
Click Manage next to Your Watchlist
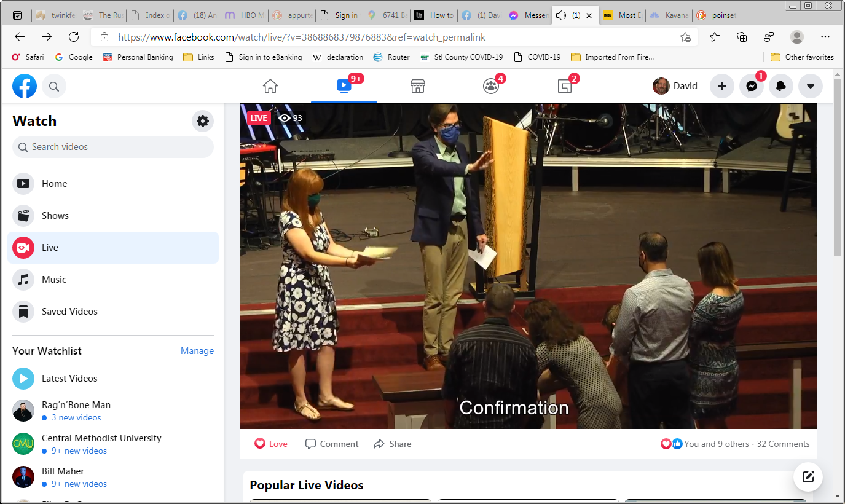click(x=197, y=351)
